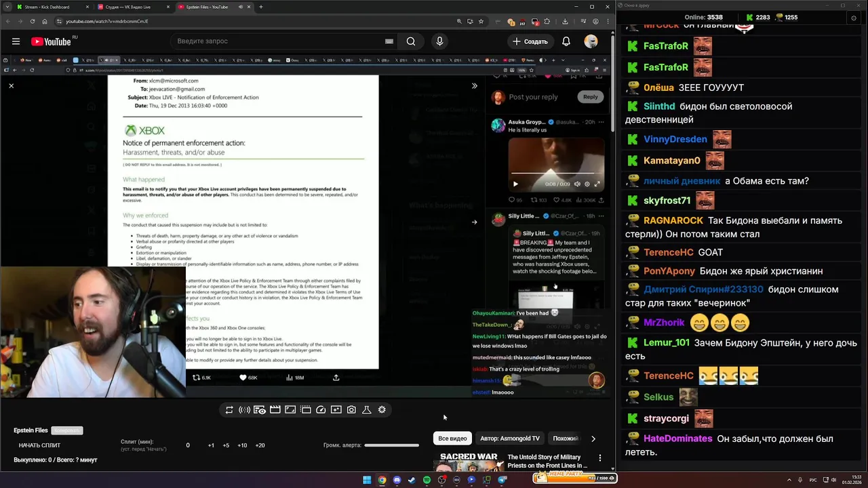
Task: Take a screenshot with the camera icon
Action: pyautogui.click(x=351, y=409)
